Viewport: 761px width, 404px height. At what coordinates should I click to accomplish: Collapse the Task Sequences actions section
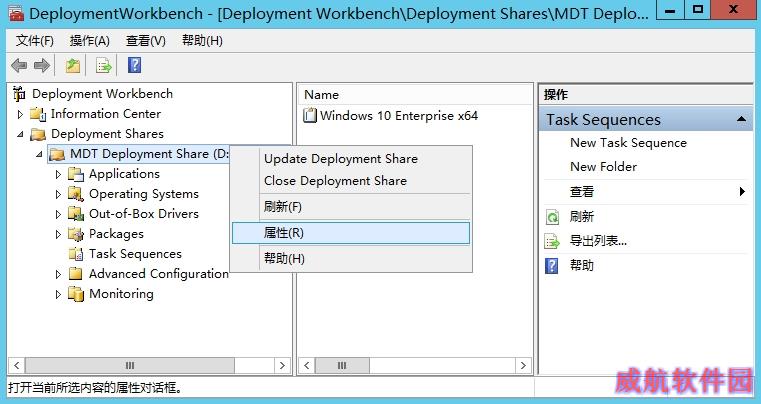click(741, 119)
